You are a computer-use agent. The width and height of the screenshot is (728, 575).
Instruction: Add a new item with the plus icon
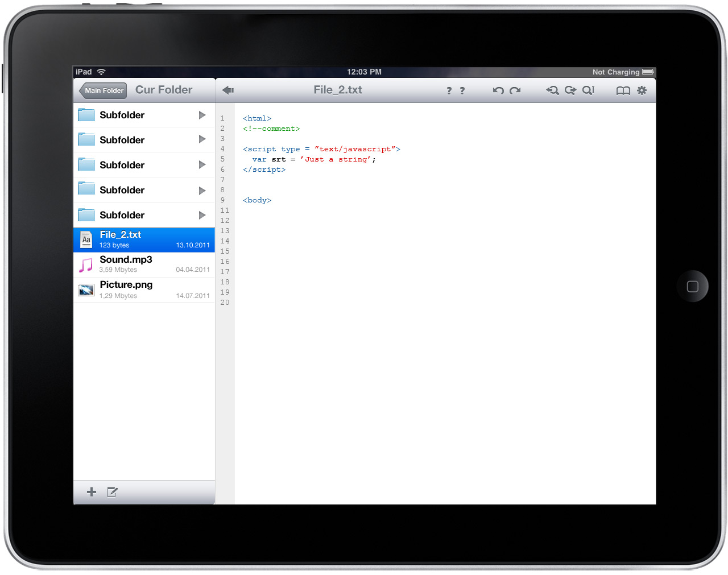(x=92, y=492)
